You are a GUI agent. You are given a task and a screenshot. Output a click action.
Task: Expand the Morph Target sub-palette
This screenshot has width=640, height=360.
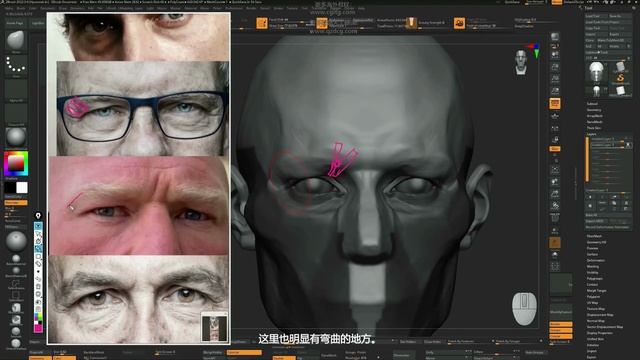point(597,291)
